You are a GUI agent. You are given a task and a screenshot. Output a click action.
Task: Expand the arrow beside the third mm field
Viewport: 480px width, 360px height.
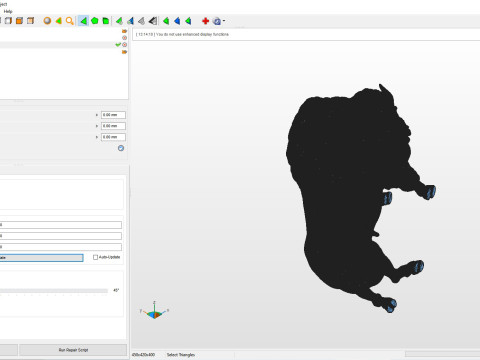point(97,137)
